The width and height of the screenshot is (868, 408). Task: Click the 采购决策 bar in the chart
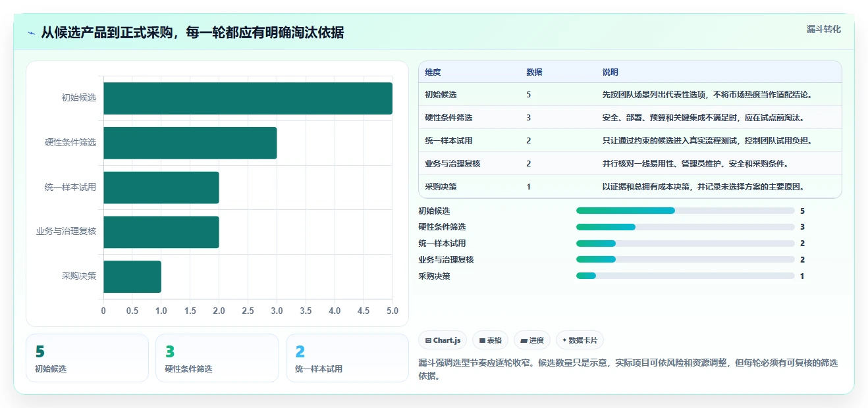click(x=132, y=276)
